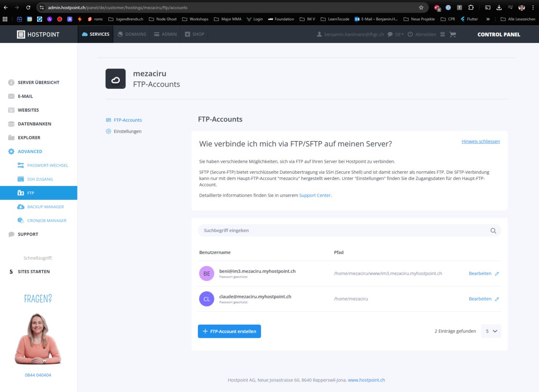Screen dimensions: 539x392
Task: Open the Alle Lesezeichen folder
Action: point(518,19)
